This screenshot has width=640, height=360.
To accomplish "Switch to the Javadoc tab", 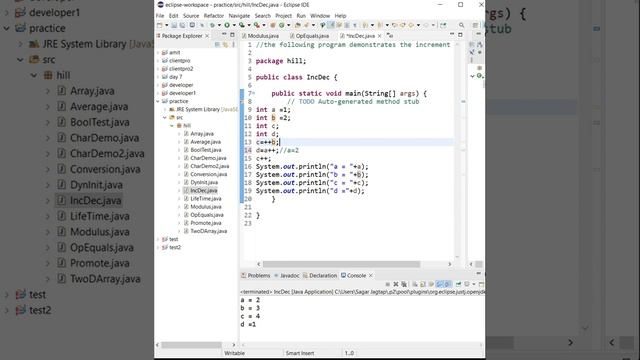I will (287, 276).
